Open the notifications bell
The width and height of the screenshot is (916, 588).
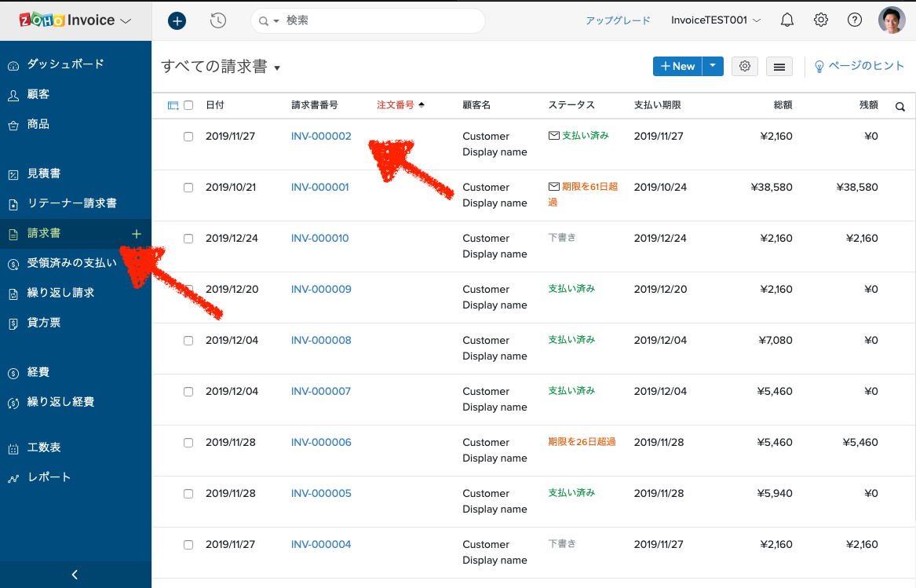tap(787, 20)
